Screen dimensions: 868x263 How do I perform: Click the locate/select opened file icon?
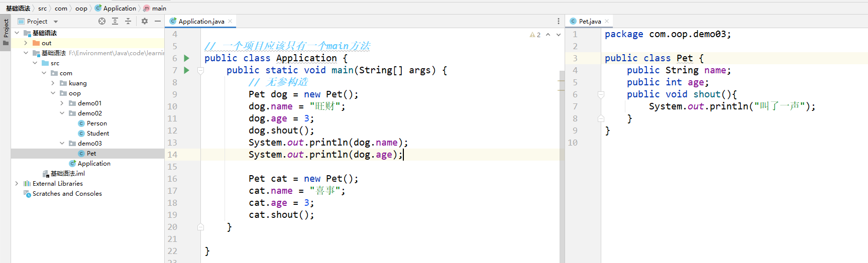click(x=102, y=21)
